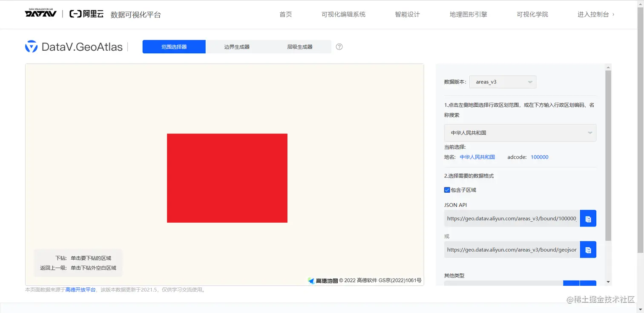Click the red region on the map
This screenshot has height=313, width=644.
pos(227,178)
